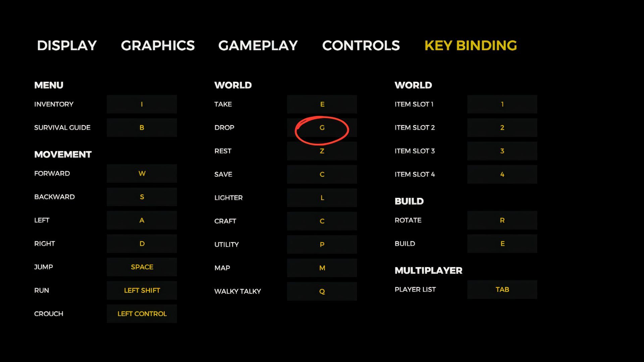Screen dimensions: 644x362
Task: Click the RUN LEFT SHIFT binding
Action: coord(141,290)
